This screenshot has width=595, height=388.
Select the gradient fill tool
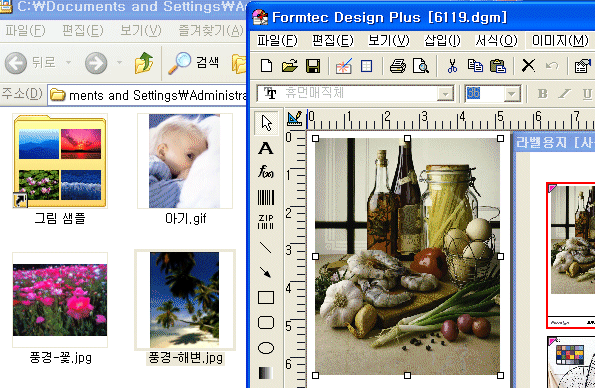tap(266, 373)
